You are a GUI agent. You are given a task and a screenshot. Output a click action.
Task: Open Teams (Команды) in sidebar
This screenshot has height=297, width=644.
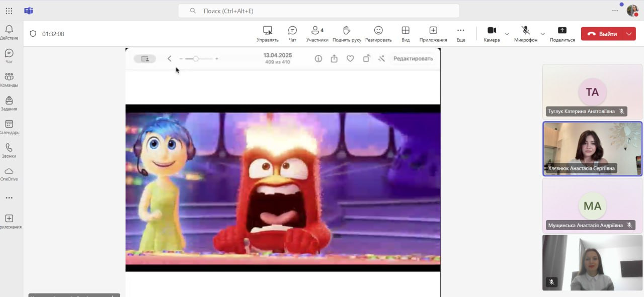point(9,79)
